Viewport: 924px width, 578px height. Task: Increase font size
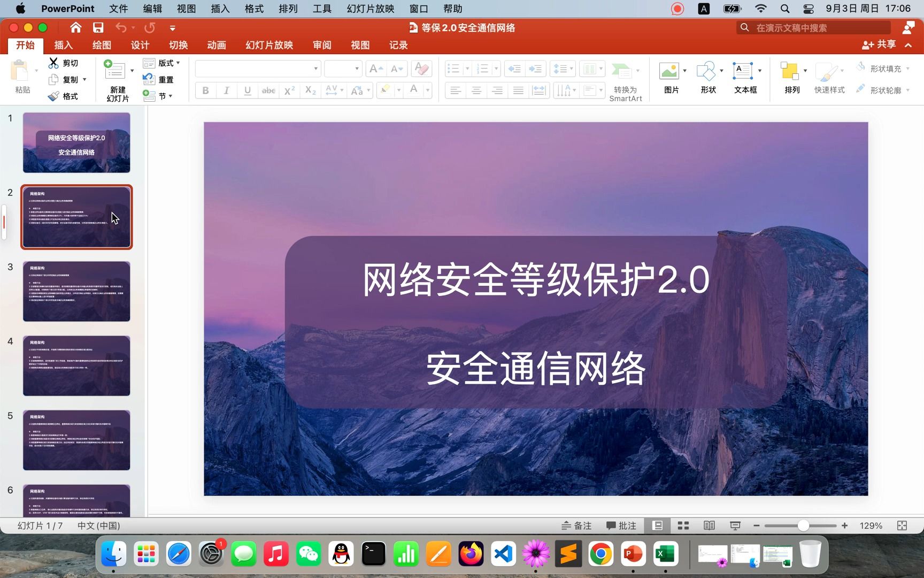point(376,69)
